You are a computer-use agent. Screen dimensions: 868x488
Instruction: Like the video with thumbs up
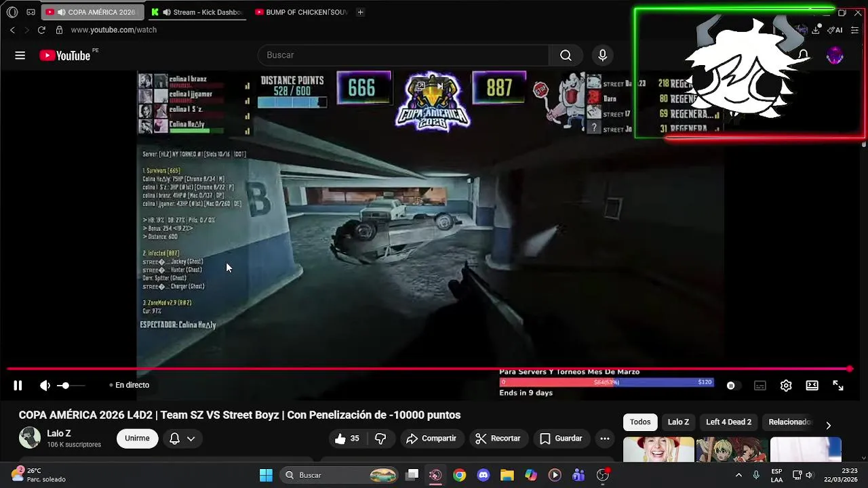(x=347, y=439)
